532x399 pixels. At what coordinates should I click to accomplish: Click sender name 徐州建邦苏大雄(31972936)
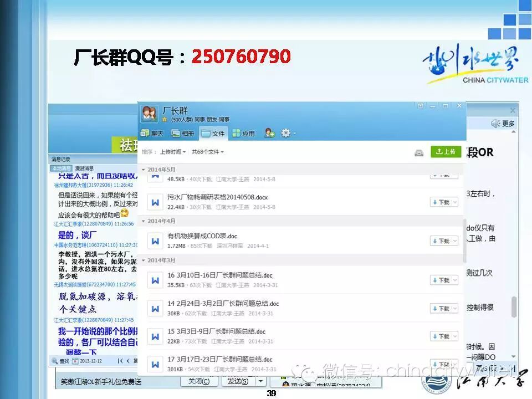click(x=93, y=185)
